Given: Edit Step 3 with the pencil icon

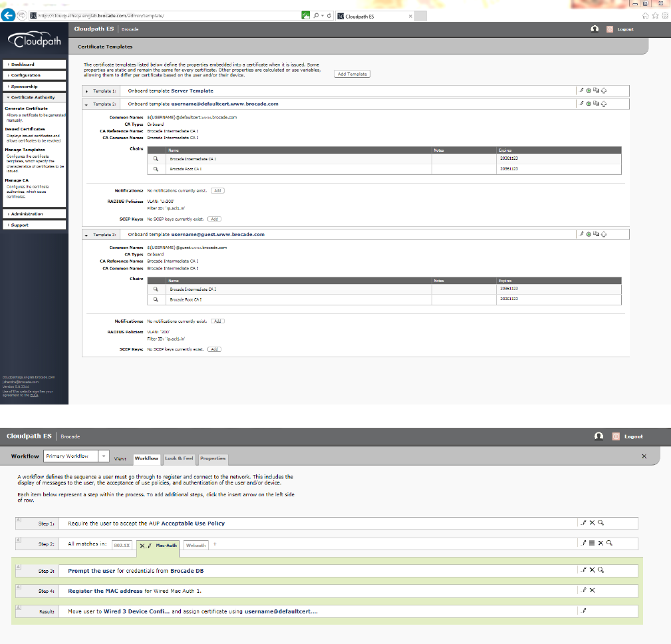Looking at the screenshot, I should (584, 570).
